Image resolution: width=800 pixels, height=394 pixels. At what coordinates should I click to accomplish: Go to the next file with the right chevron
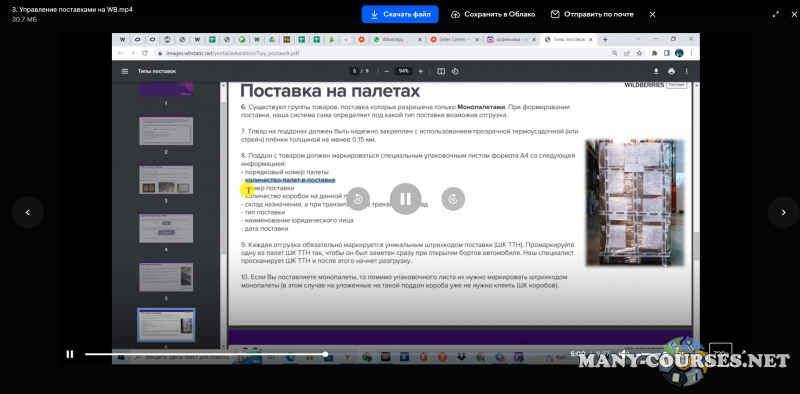(784, 212)
